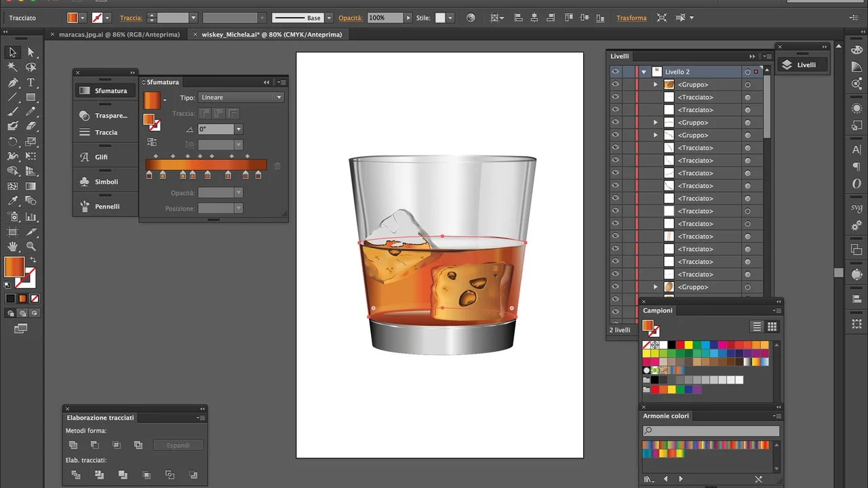Image resolution: width=868 pixels, height=488 pixels.
Task: Open the Livelli panel flyout menu
Action: coord(767,56)
